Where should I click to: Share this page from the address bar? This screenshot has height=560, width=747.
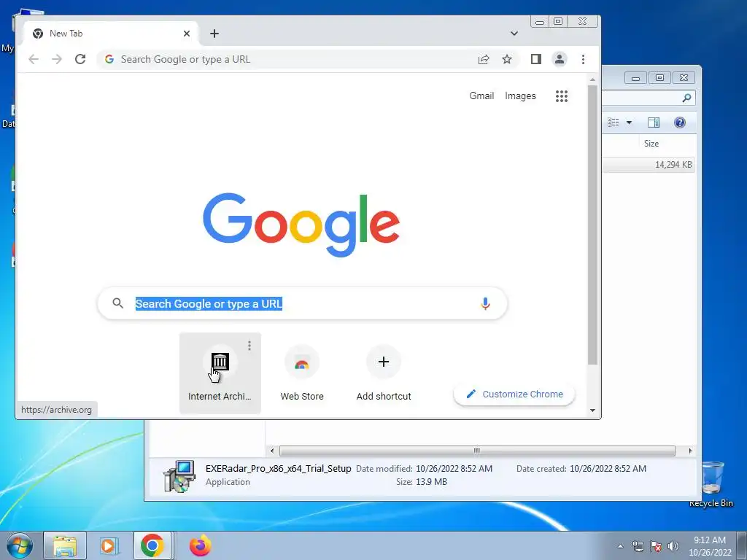point(484,59)
